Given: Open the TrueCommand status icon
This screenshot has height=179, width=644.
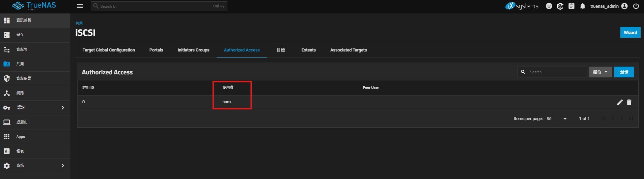Looking at the screenshot, I should [560, 6].
